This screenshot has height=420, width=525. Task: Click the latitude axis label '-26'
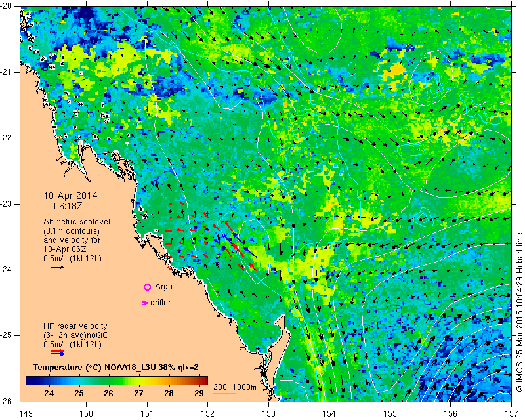[x=7, y=401]
